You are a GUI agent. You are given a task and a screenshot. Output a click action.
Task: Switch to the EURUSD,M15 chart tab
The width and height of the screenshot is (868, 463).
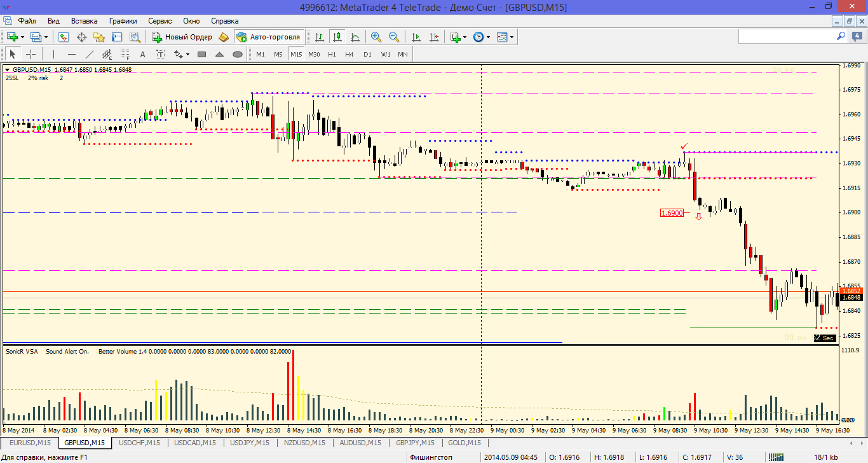(x=30, y=443)
